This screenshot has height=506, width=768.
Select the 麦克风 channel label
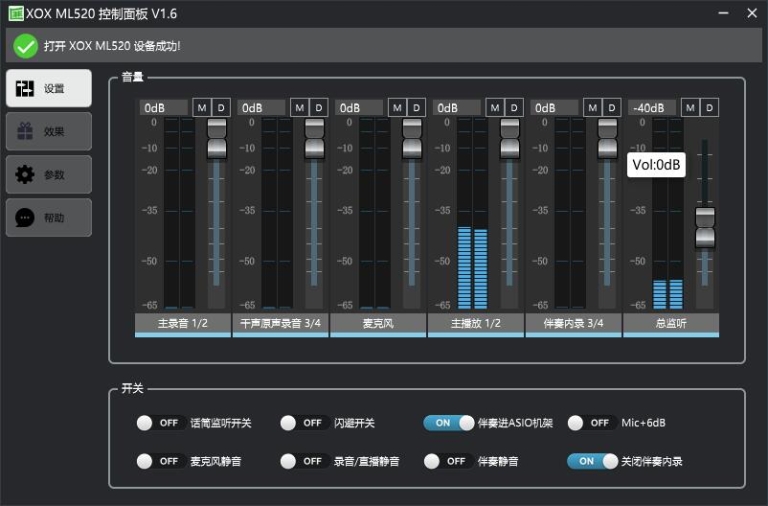coord(378,324)
